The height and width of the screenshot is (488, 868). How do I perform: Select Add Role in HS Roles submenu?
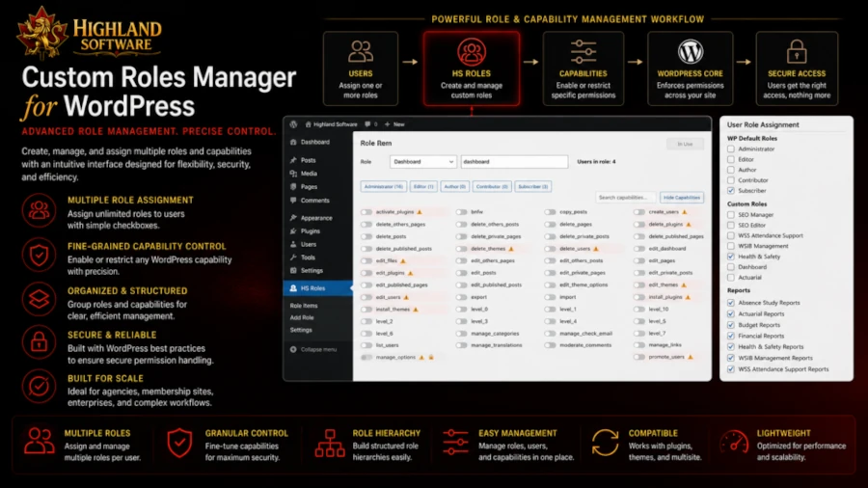(302, 317)
